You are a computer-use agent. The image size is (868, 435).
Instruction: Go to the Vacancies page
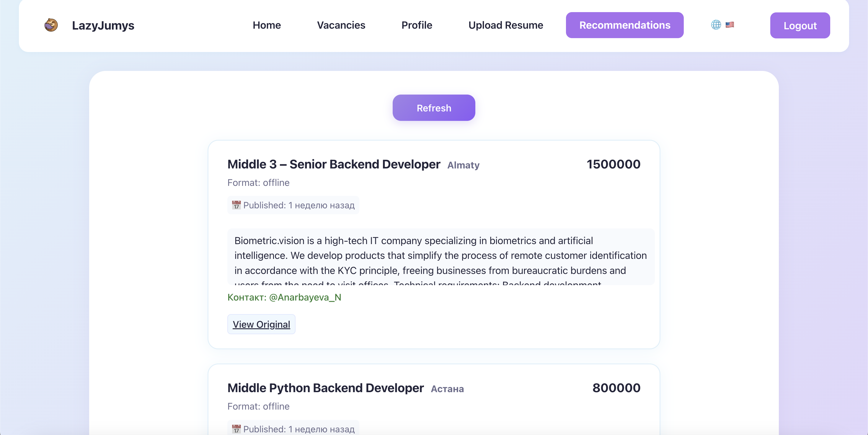pos(341,25)
